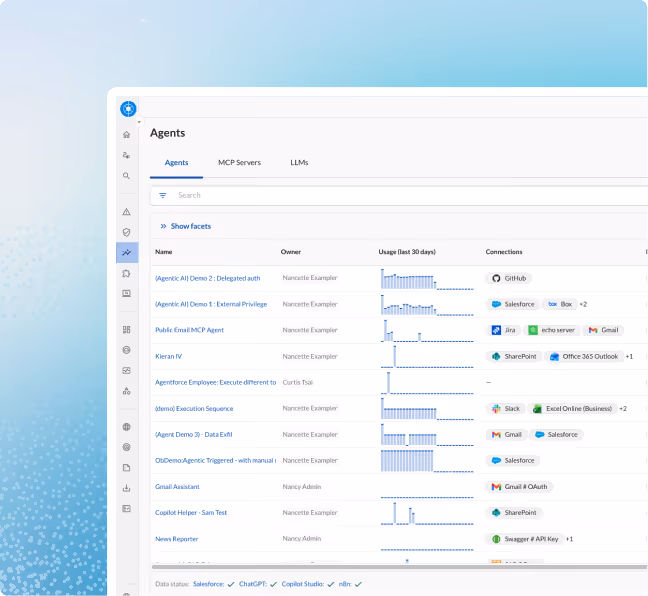Open the globe icon in the sidebar
The image size is (648, 596).
[126, 427]
